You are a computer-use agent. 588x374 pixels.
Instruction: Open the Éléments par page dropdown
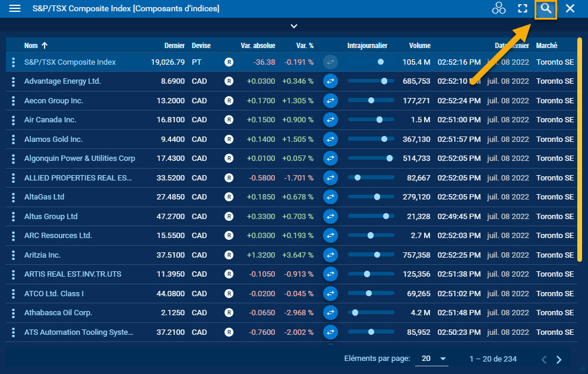(x=432, y=359)
